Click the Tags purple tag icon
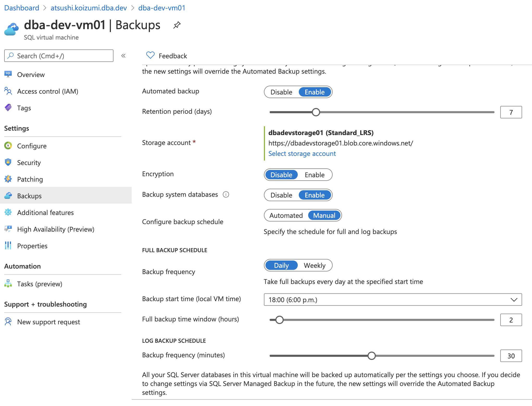 (8, 107)
